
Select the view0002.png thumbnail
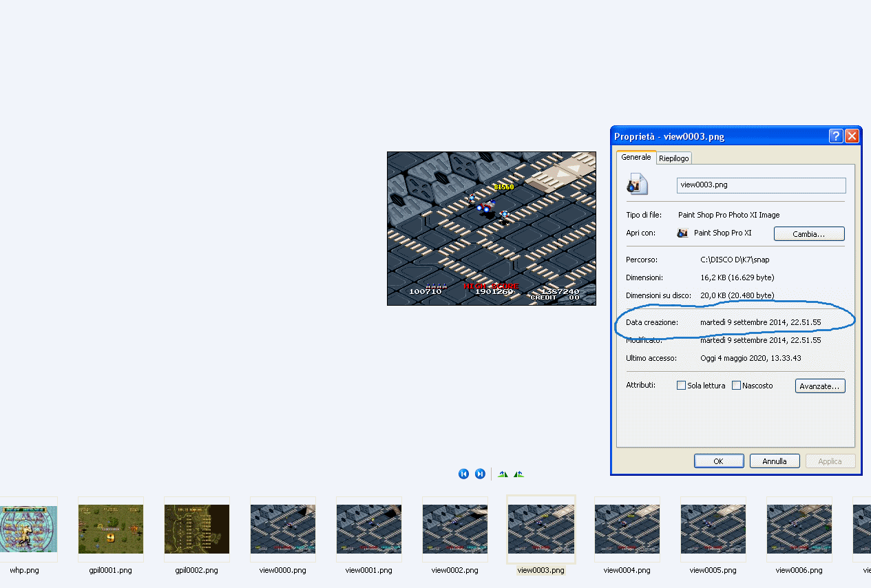click(455, 529)
